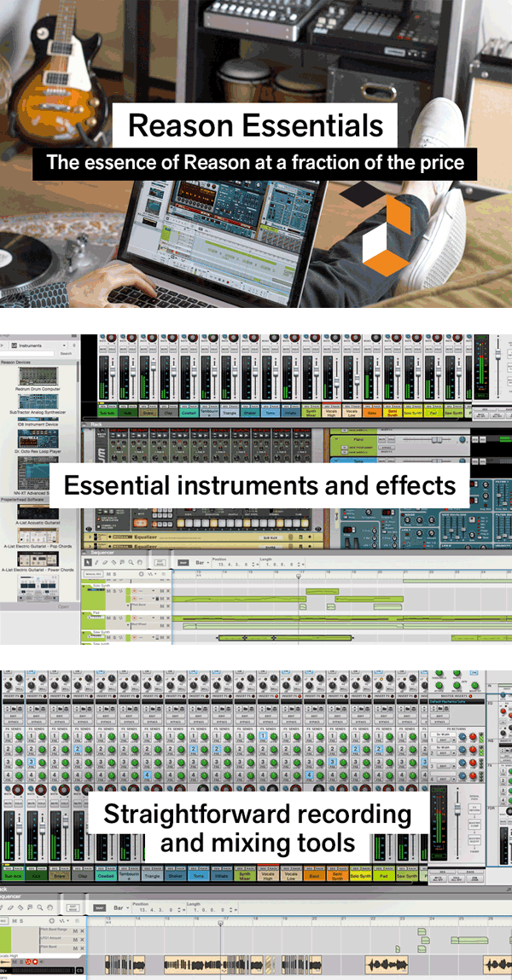Delete the Pitch Bend Range lane using X
Image resolution: width=512 pixels, height=980 pixels.
(x=82, y=931)
